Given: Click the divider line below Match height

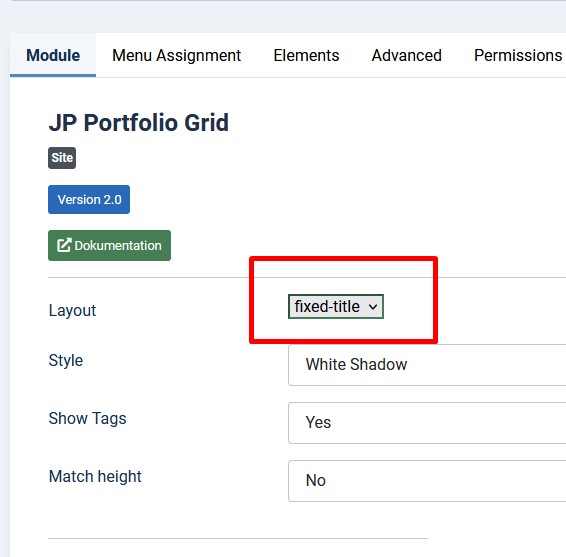Looking at the screenshot, I should (238, 539).
